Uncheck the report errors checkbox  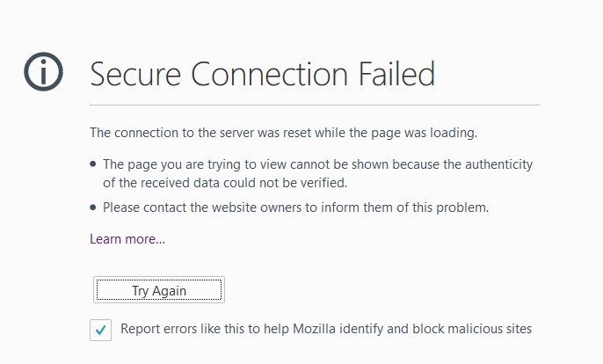click(101, 331)
